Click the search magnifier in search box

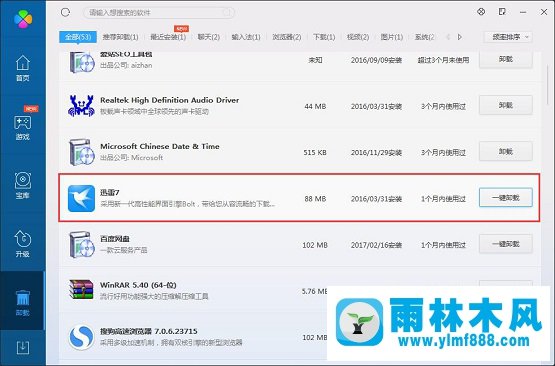[227, 13]
